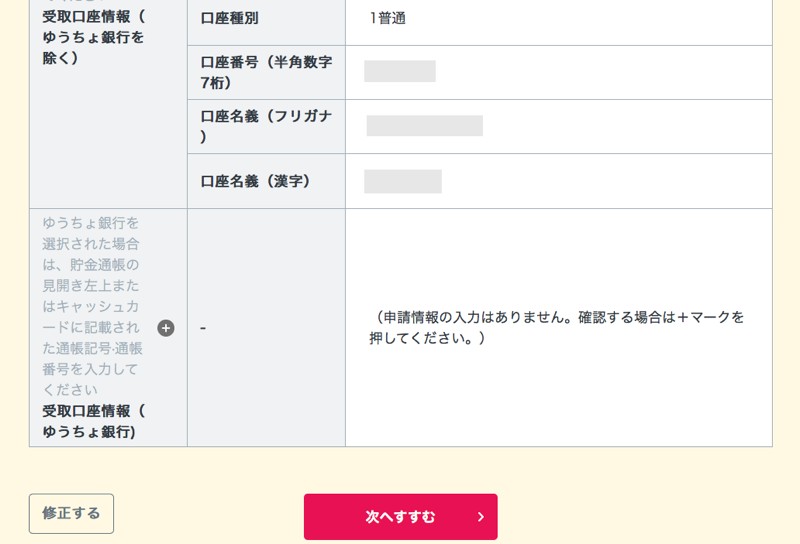This screenshot has width=800, height=544.
Task: Click the 口座名義（漢字） label
Action: point(256,181)
